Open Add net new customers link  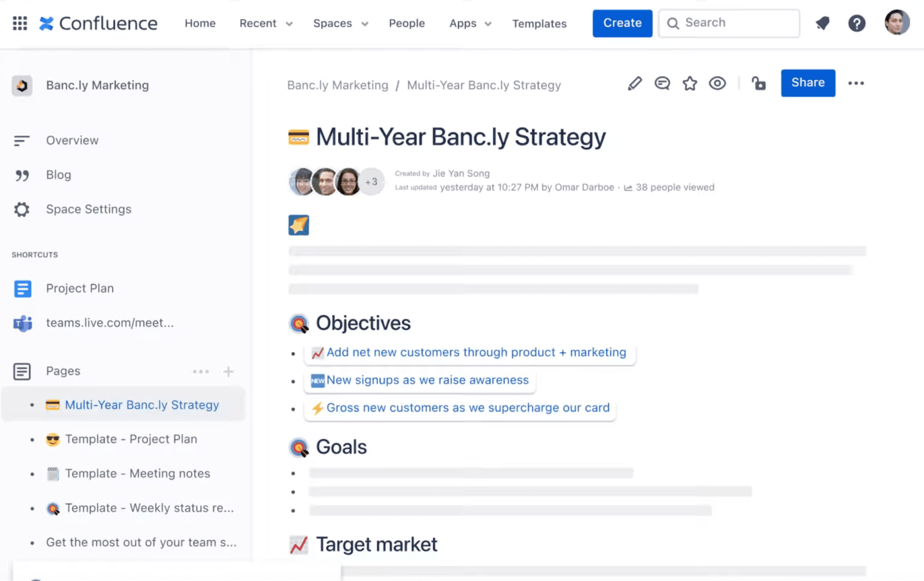[x=476, y=352]
